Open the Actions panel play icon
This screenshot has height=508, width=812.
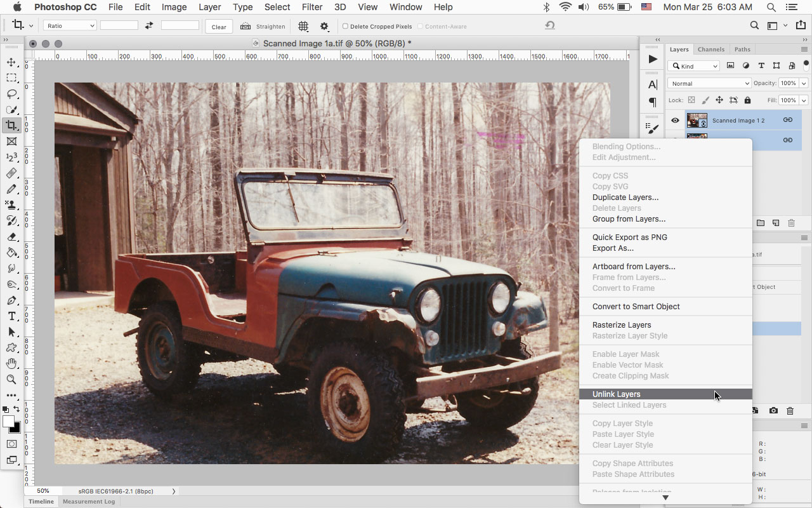[653, 59]
